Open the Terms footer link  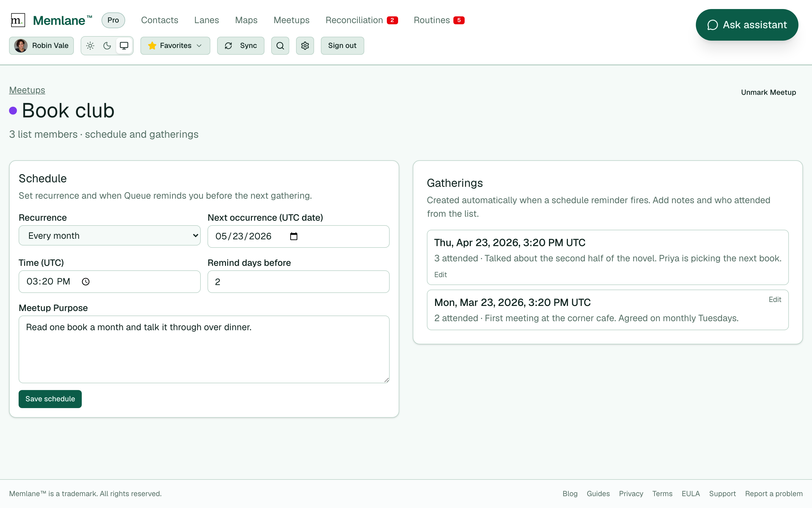coord(662,494)
